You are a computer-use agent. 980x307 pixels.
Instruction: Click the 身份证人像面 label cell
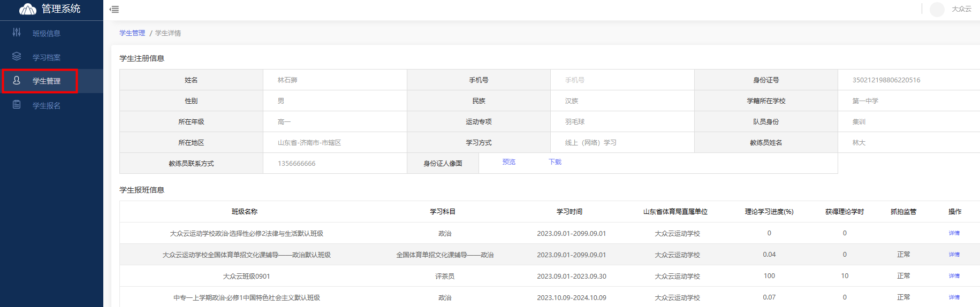(x=443, y=164)
